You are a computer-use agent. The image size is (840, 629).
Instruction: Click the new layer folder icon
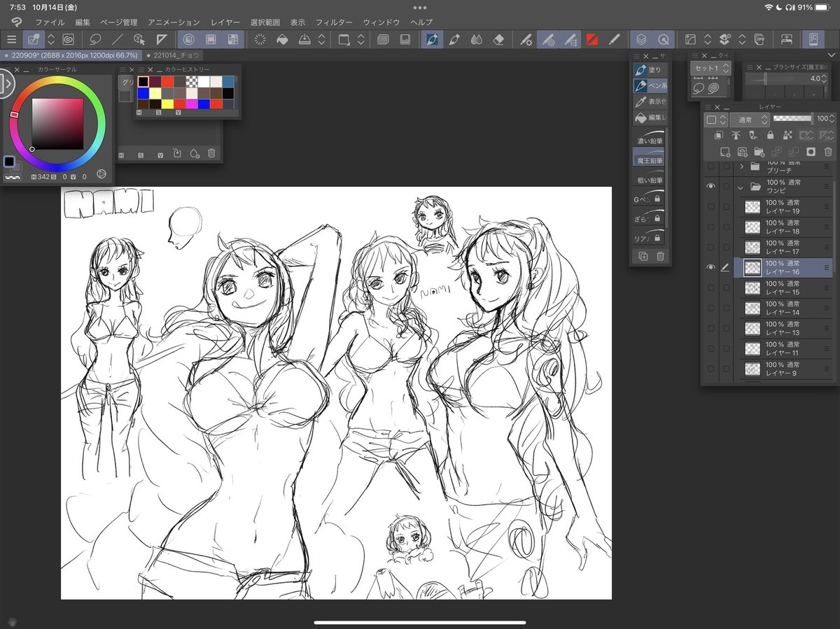tap(759, 152)
